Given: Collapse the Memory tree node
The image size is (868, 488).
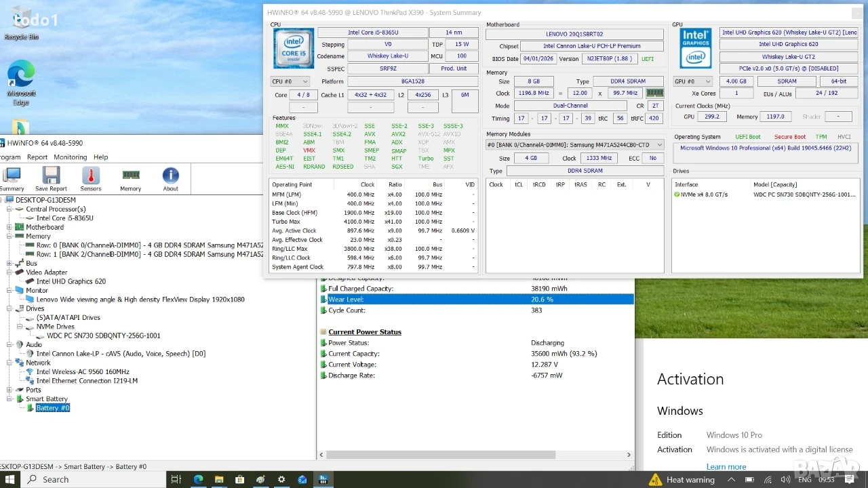Looking at the screenshot, I should [9, 237].
